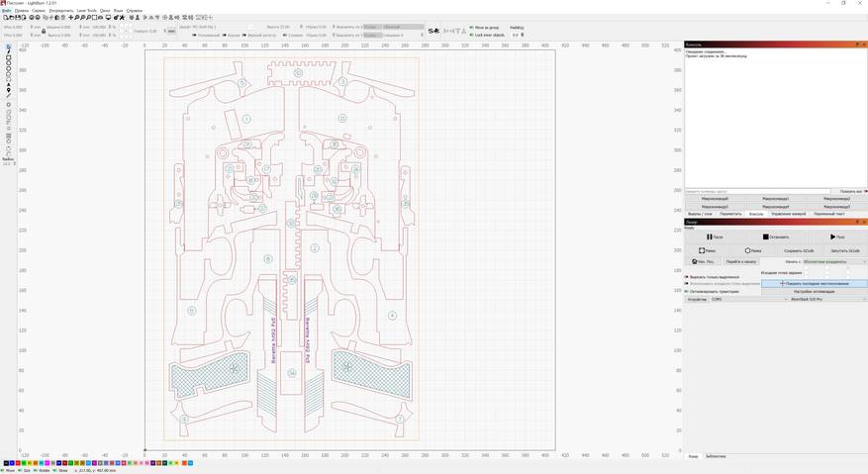
Task: Pick the position marker tool
Action: tap(9, 90)
